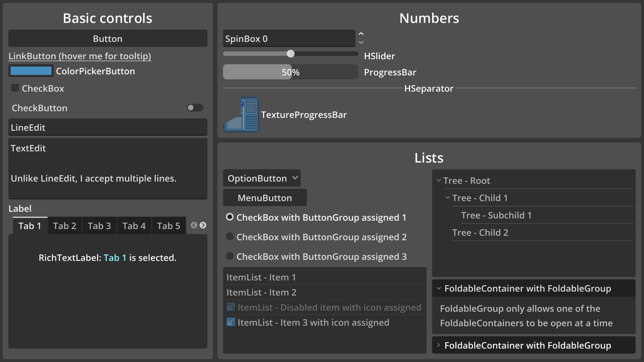
Task: Switch to Tab 3
Action: tap(99, 226)
